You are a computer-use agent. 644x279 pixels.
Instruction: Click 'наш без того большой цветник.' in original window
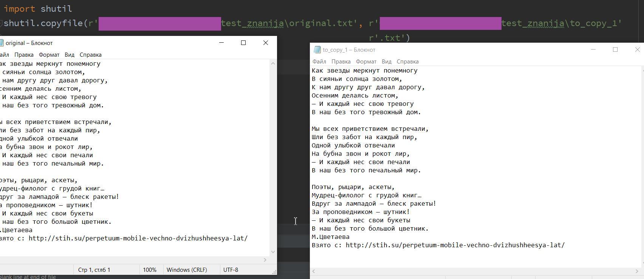[x=57, y=222]
